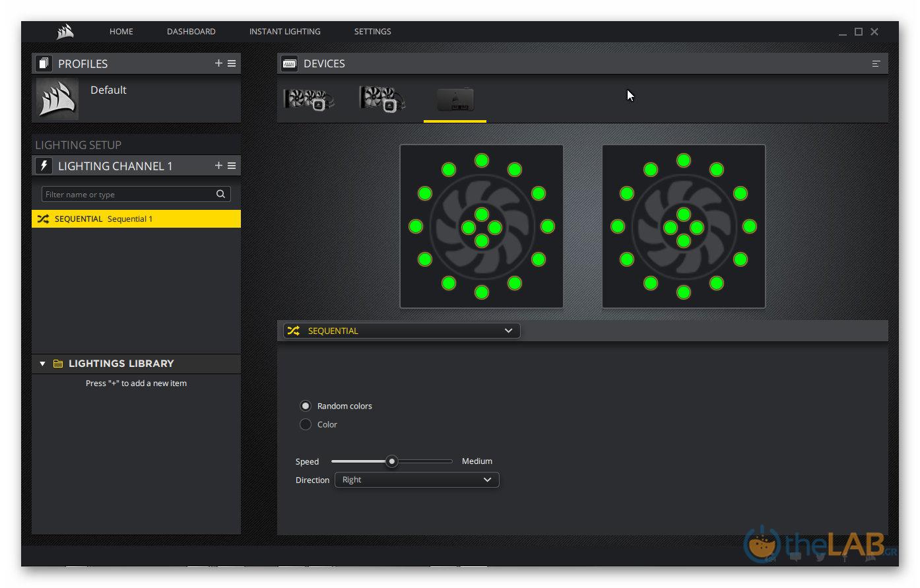Select the leftmost outer LED on the left fan
Image resolution: width=920 pixels, height=588 pixels.
pos(416,226)
